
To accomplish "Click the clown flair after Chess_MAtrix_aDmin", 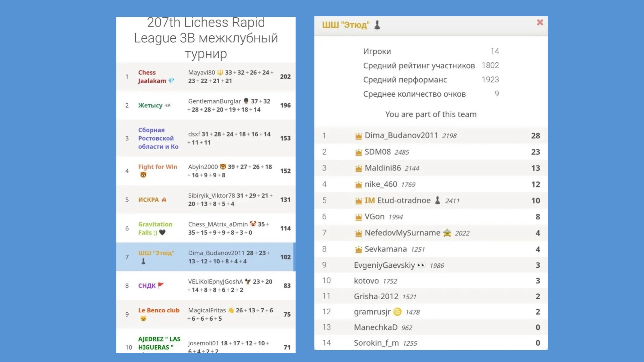I will [253, 224].
